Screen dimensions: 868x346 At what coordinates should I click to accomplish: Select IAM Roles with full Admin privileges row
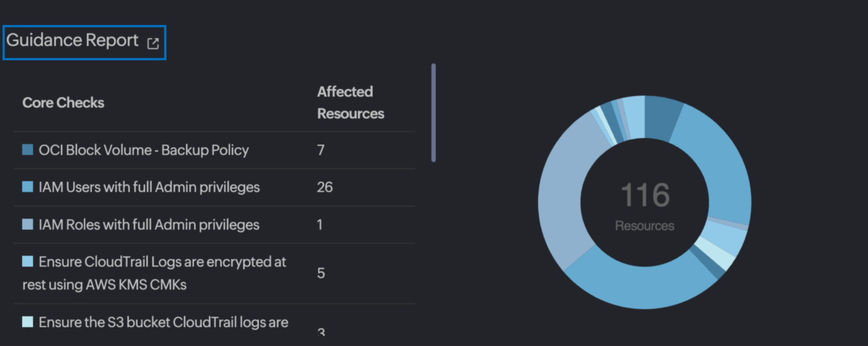[x=149, y=224]
